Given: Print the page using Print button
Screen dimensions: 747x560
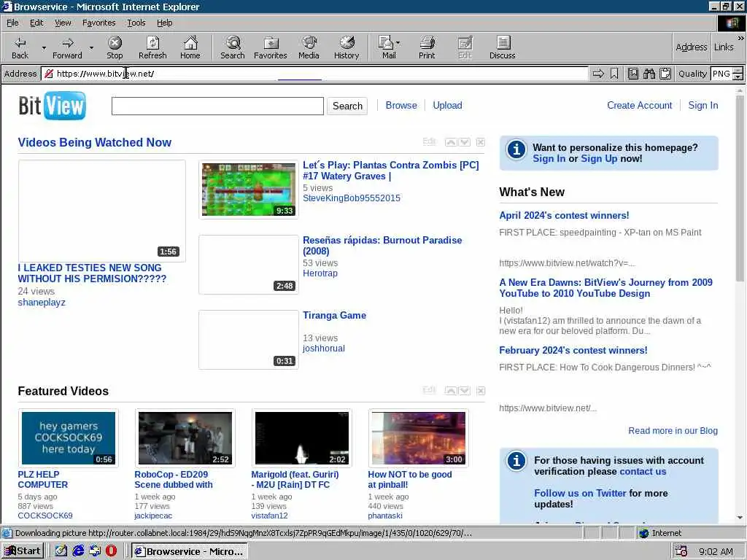Looking at the screenshot, I should click(x=427, y=47).
